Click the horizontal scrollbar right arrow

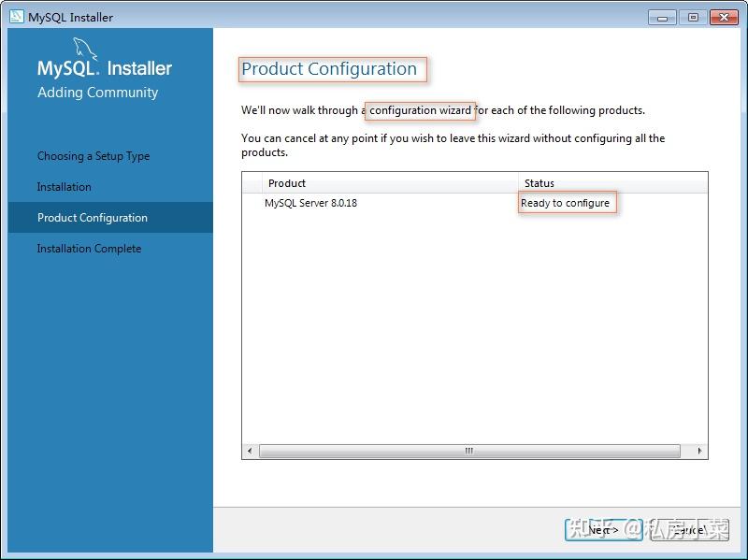(x=699, y=451)
